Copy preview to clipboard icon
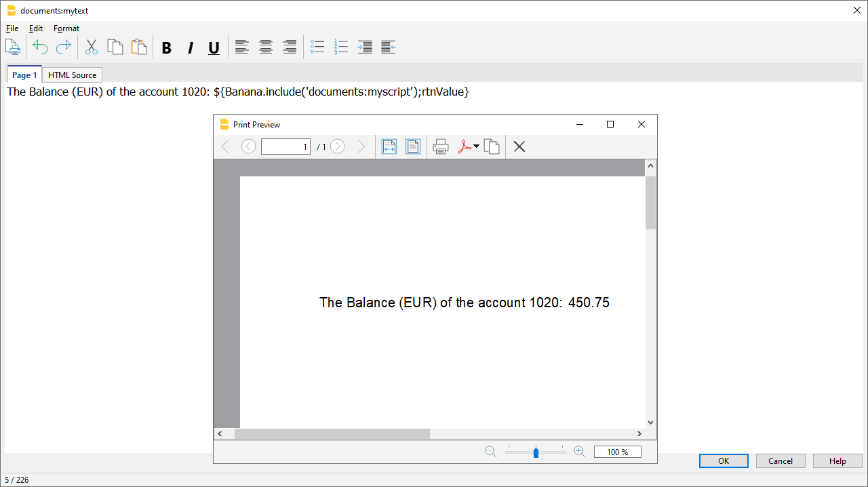This screenshot has width=868, height=487. (x=492, y=147)
